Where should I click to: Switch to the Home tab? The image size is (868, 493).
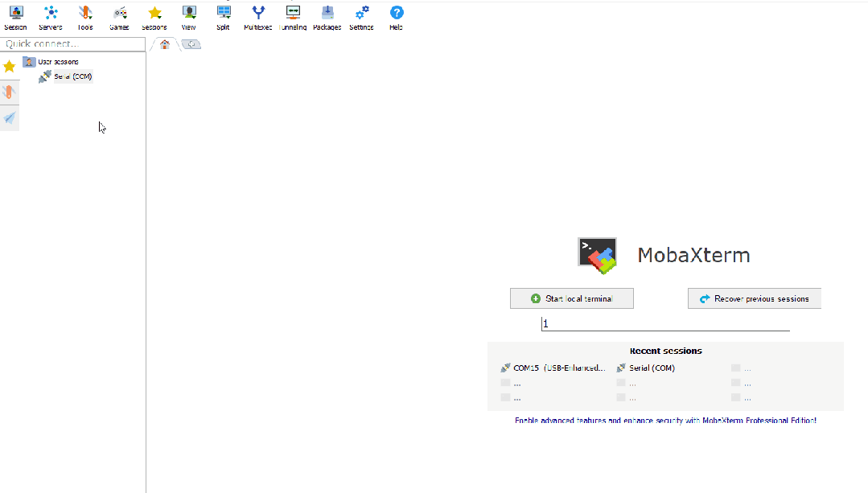tap(164, 45)
